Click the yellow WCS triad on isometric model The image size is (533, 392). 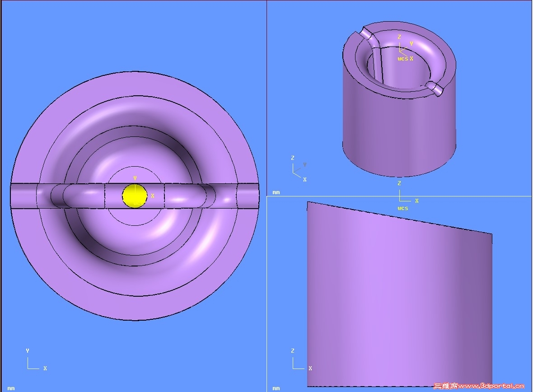406,48
